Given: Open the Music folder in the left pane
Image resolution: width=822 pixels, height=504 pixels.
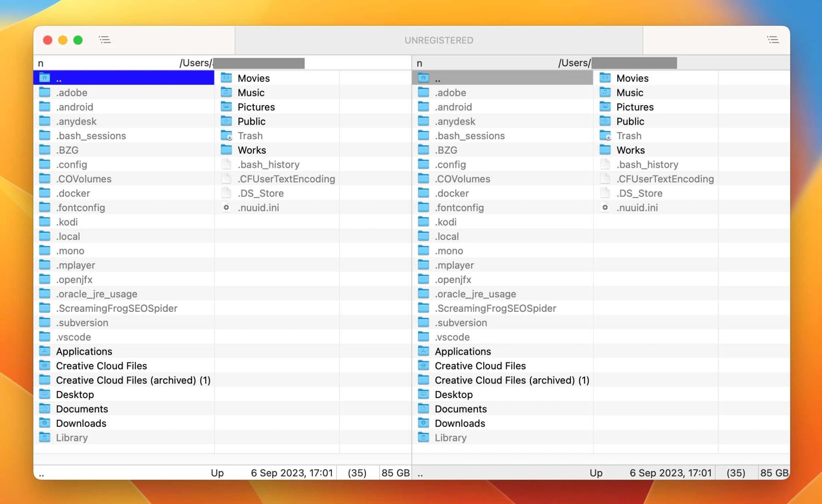Looking at the screenshot, I should (251, 92).
